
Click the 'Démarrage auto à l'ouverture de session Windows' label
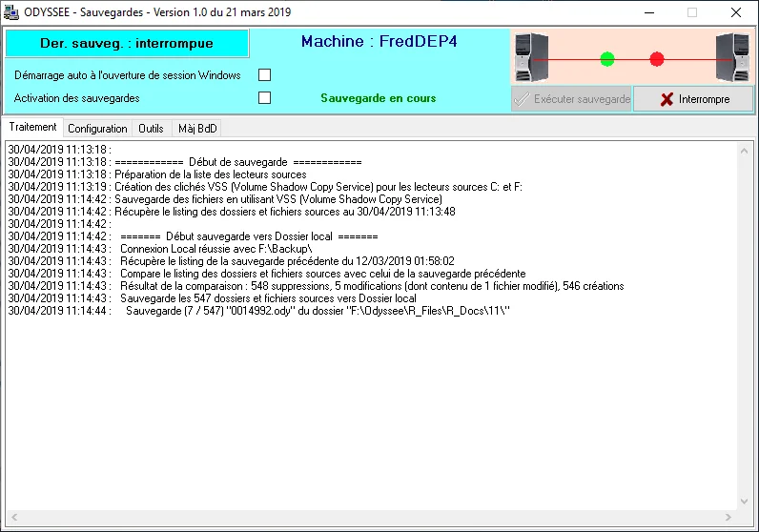(x=128, y=75)
